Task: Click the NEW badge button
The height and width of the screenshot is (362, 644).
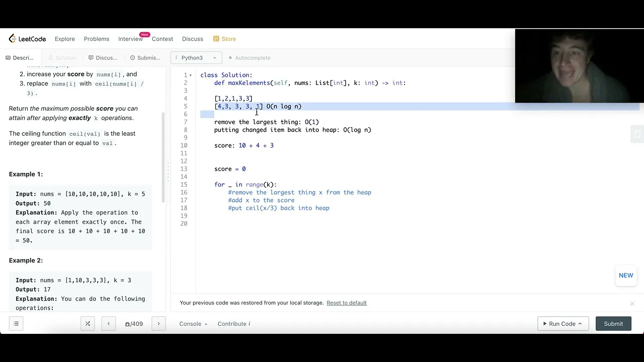Action: (626, 276)
